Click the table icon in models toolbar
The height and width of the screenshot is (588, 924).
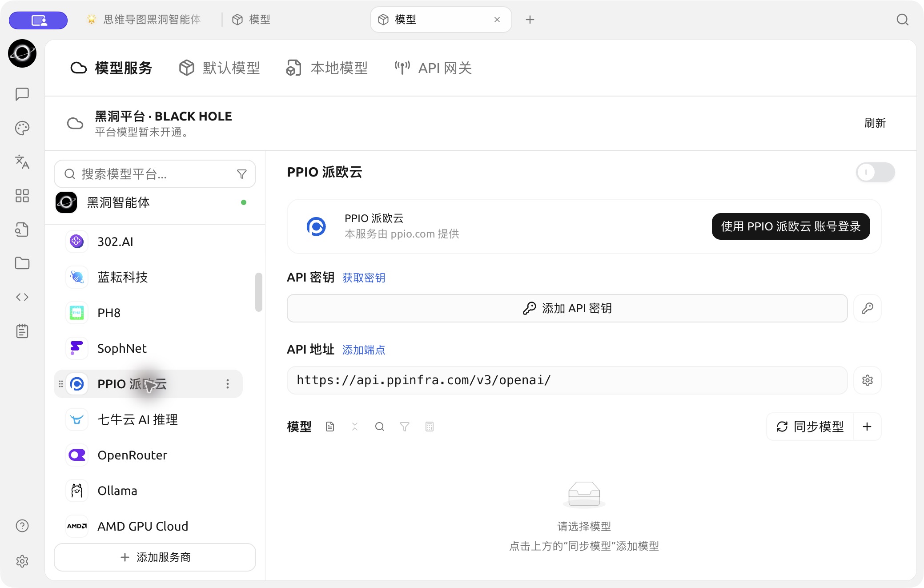click(430, 427)
